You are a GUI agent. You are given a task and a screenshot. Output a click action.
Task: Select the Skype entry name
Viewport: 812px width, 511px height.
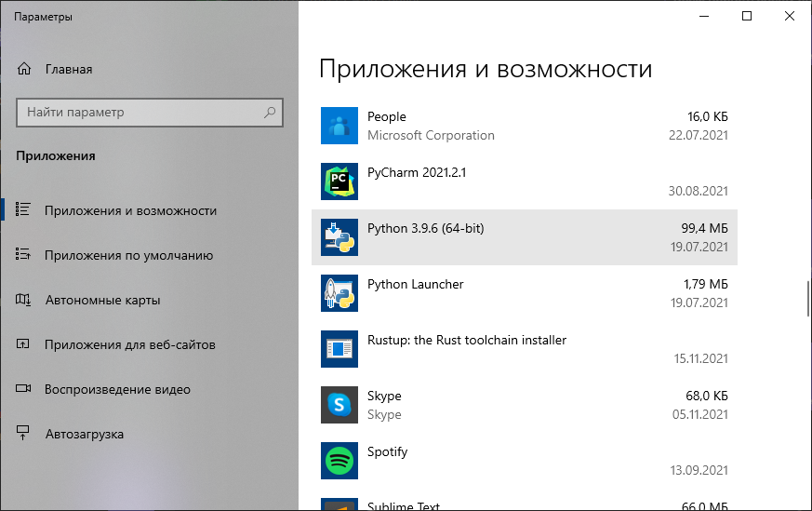pyautogui.click(x=384, y=396)
